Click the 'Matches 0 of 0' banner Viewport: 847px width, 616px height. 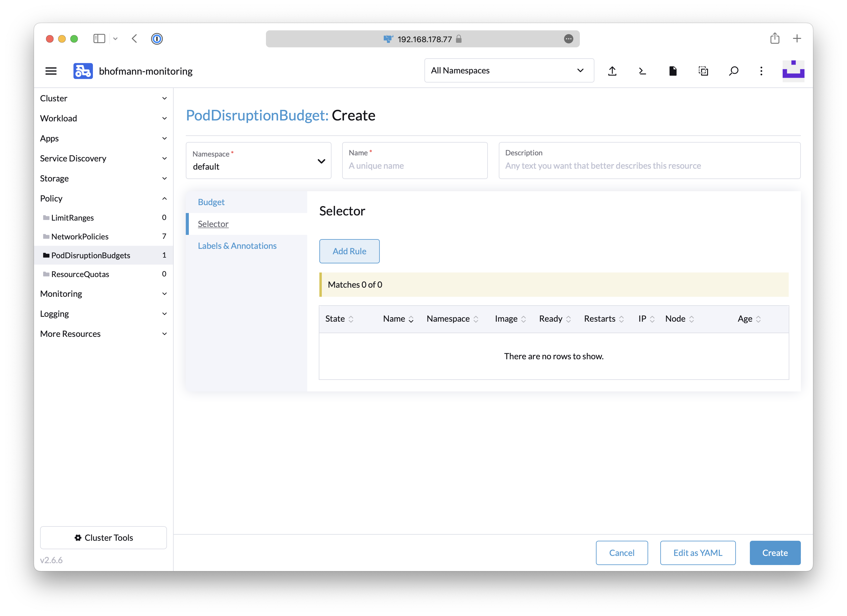pyautogui.click(x=554, y=285)
